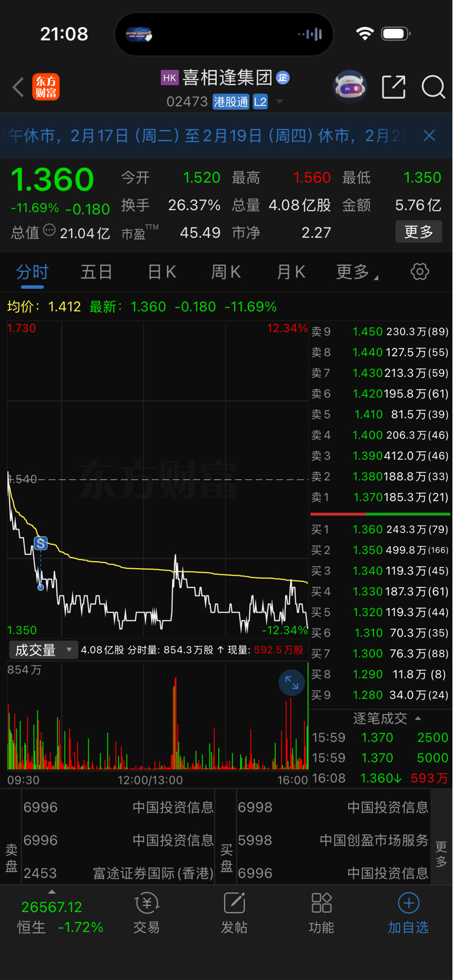
Task: Open the 功能 functions grid icon
Action: pyautogui.click(x=322, y=913)
